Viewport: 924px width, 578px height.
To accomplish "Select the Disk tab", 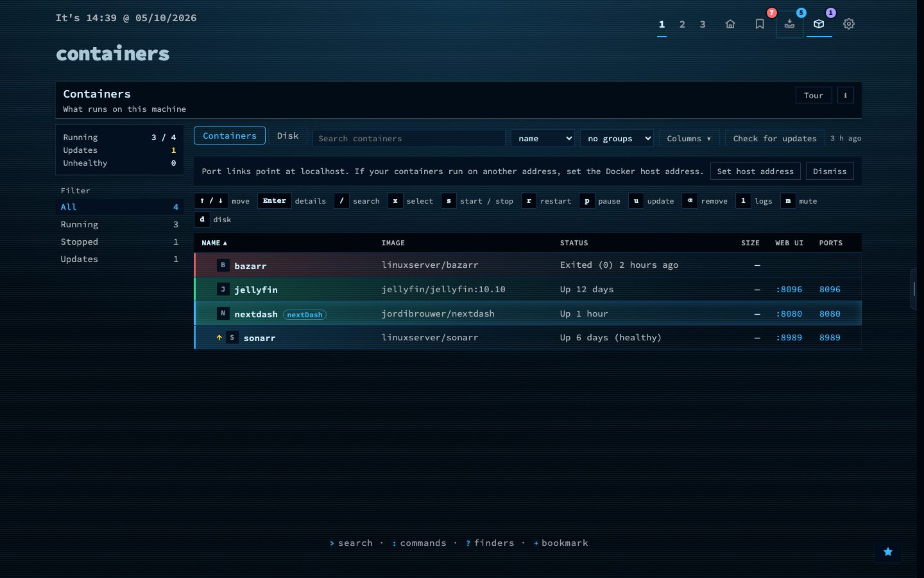I will point(287,136).
